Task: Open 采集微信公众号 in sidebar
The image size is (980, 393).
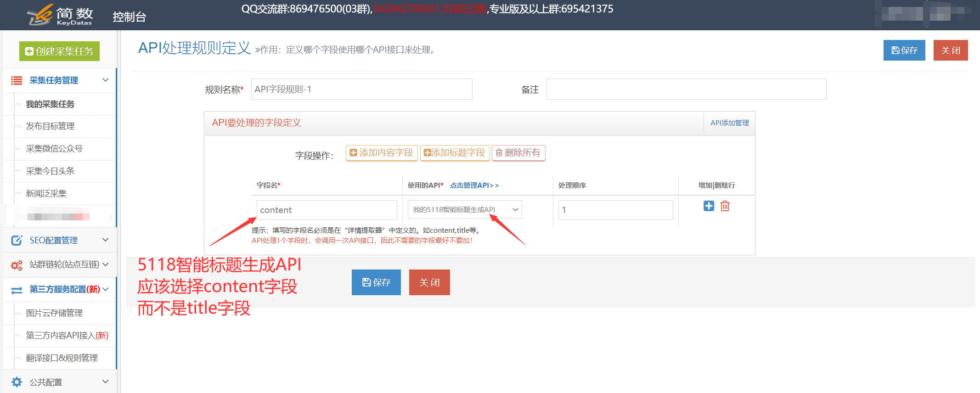Action: pyautogui.click(x=54, y=149)
